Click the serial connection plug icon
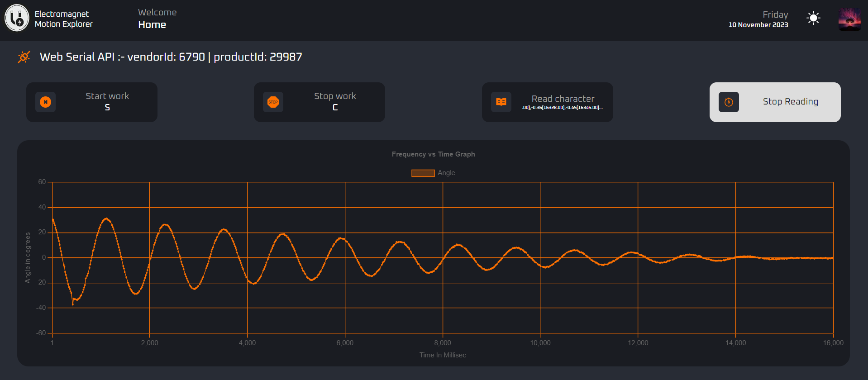868x380 pixels. pyautogui.click(x=24, y=57)
